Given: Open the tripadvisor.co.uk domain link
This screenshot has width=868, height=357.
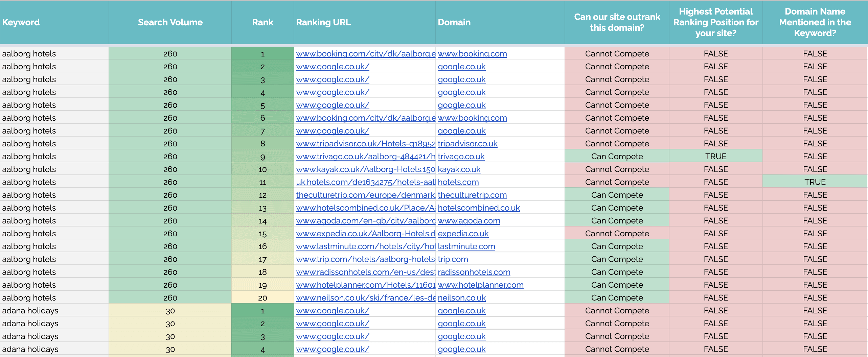Looking at the screenshot, I should [467, 144].
